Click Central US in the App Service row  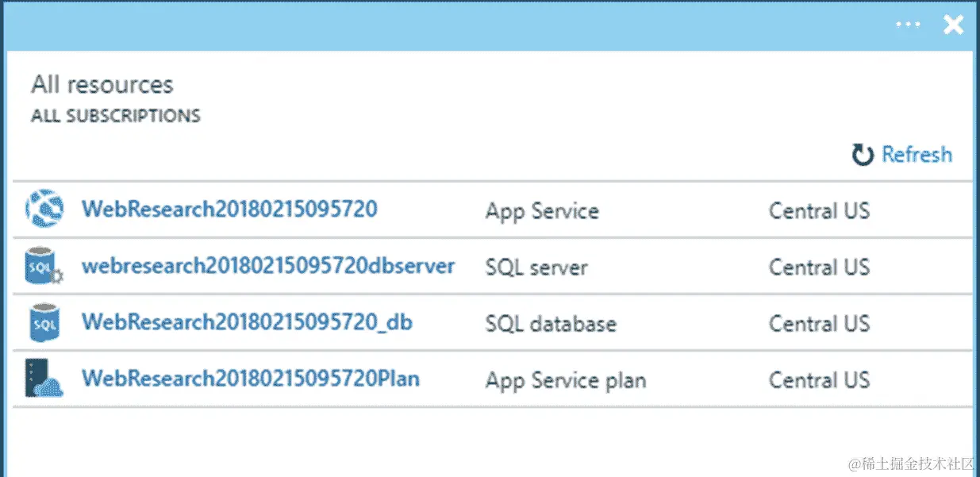point(819,210)
